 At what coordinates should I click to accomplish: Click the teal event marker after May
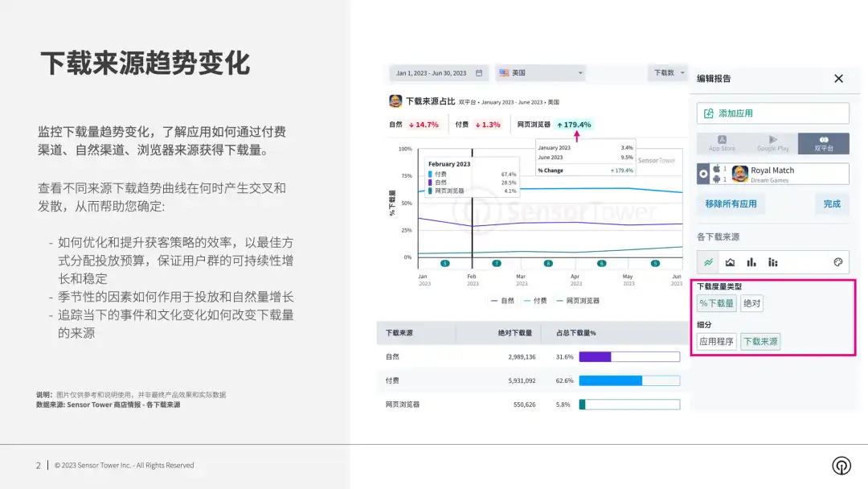[655, 264]
